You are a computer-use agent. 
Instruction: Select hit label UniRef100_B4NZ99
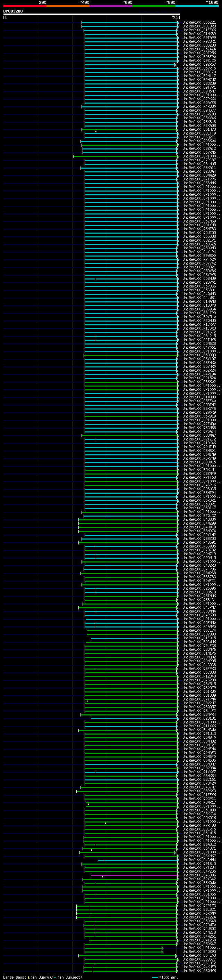[199, 524]
